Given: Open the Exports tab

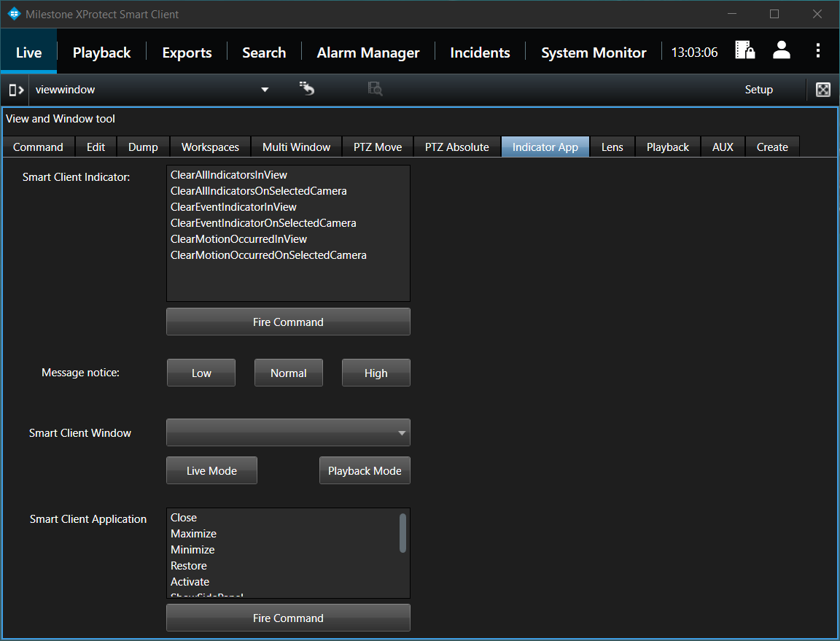Looking at the screenshot, I should (187, 53).
